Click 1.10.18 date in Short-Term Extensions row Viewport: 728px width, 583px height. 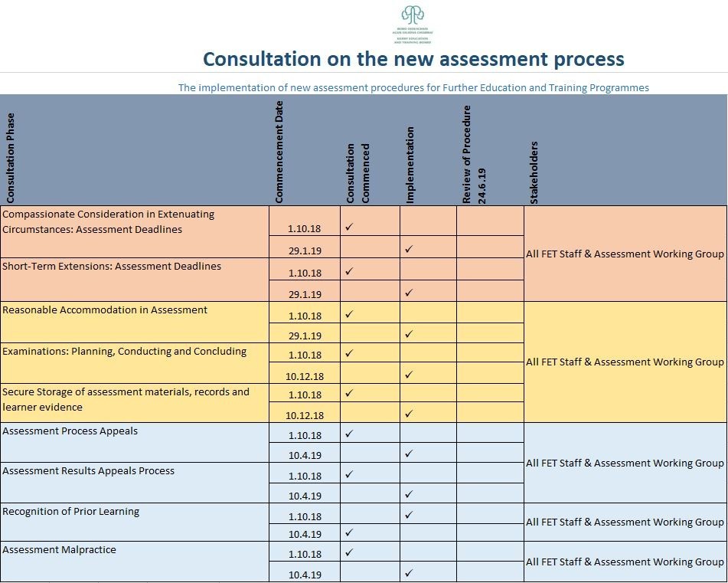click(x=305, y=273)
